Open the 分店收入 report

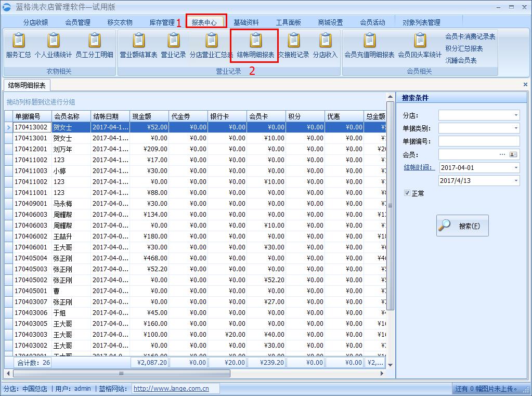pos(325,46)
